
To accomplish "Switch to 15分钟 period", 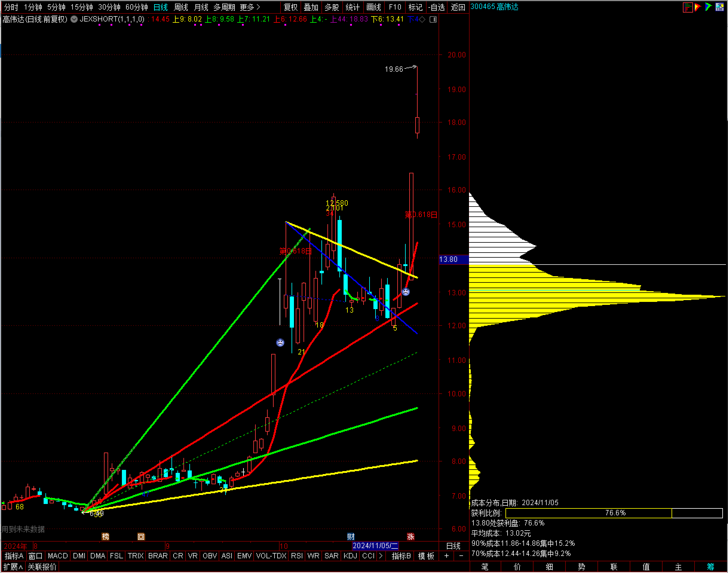I will coord(82,7).
